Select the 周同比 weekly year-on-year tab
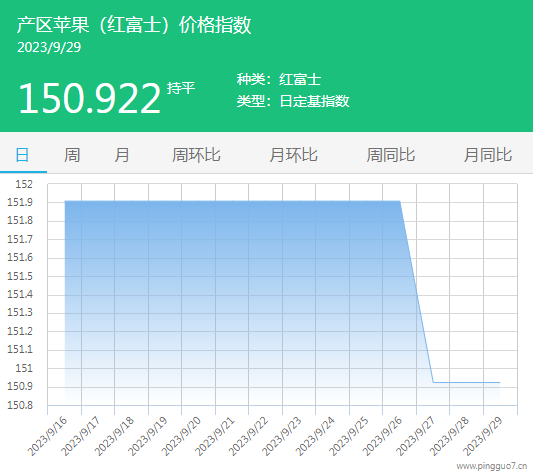Screen dimensions: 533x475 tap(391, 155)
